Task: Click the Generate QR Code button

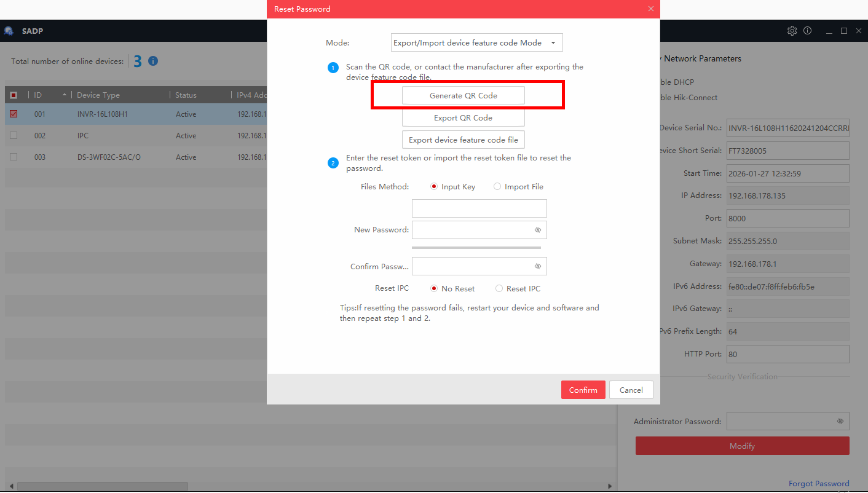Action: coord(463,95)
